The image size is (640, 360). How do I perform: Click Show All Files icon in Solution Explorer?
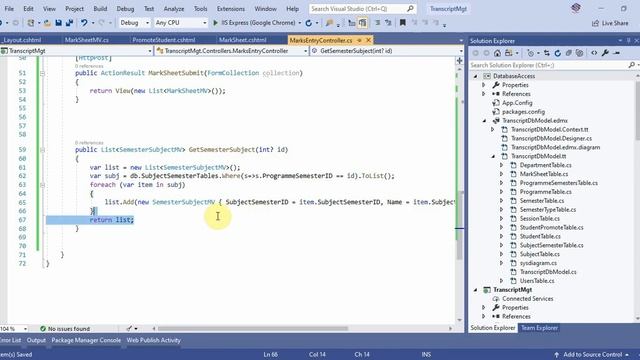(580, 53)
